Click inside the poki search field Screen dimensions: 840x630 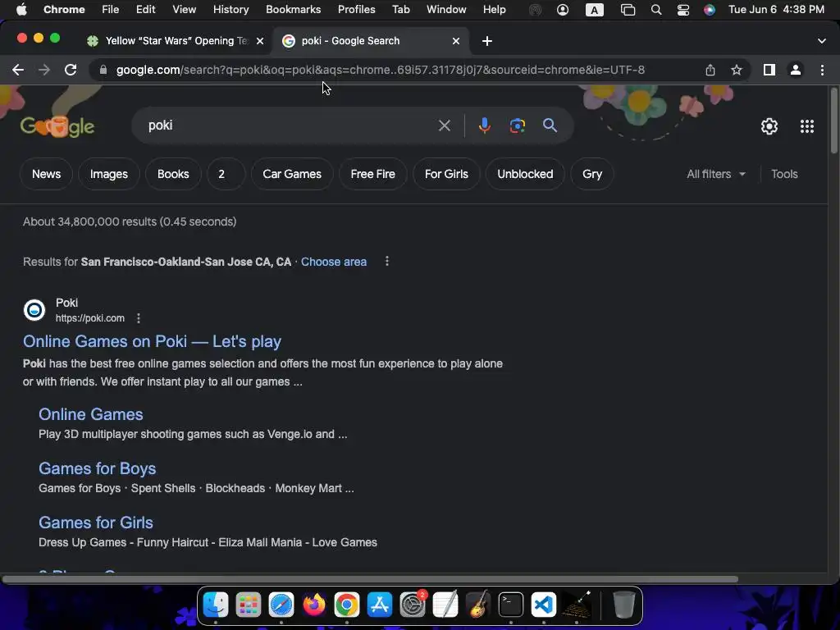(290, 126)
